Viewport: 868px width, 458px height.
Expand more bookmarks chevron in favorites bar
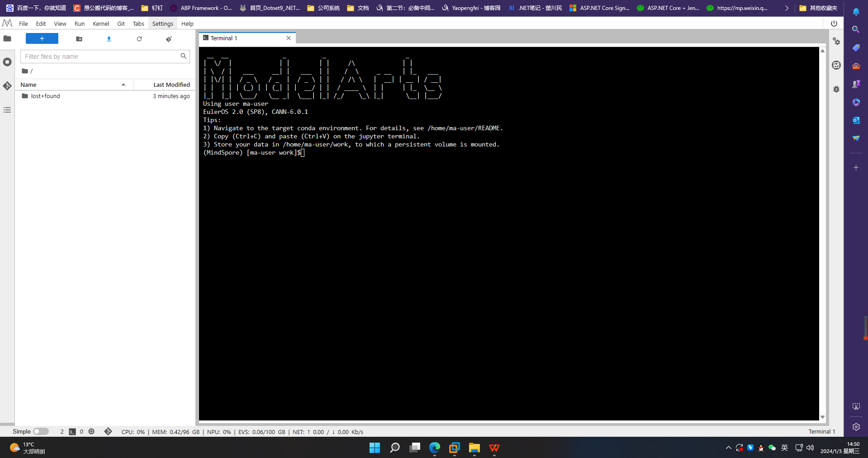coord(787,8)
